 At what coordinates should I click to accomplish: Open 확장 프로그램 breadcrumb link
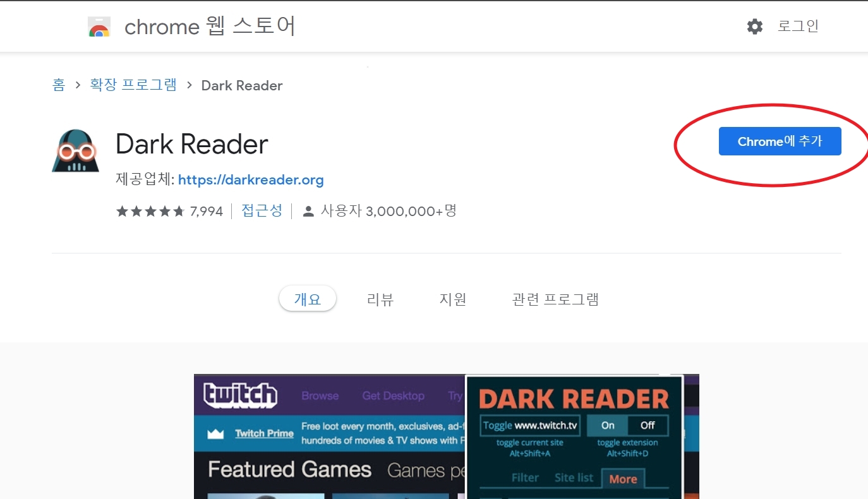pos(133,85)
